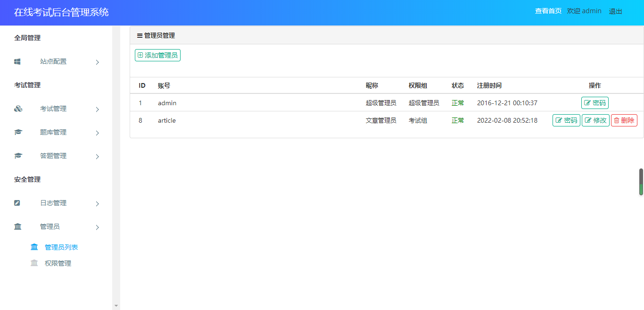Select 管理员列表 in the sidebar
The image size is (644, 310).
61,247
